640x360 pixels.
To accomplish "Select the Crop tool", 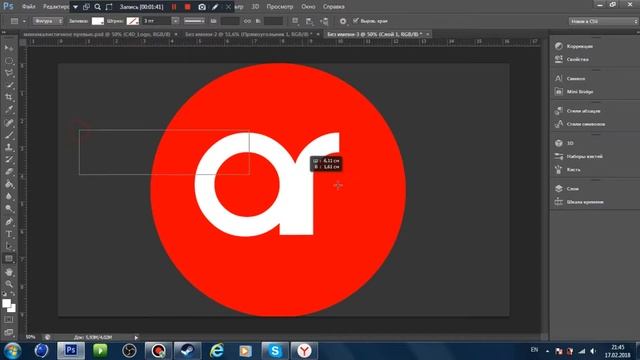I will [x=9, y=98].
